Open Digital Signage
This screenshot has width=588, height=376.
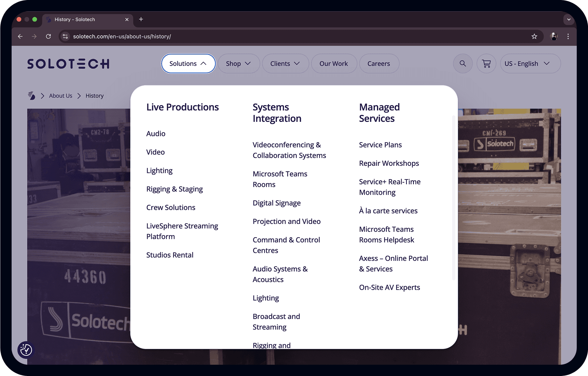pyautogui.click(x=277, y=203)
